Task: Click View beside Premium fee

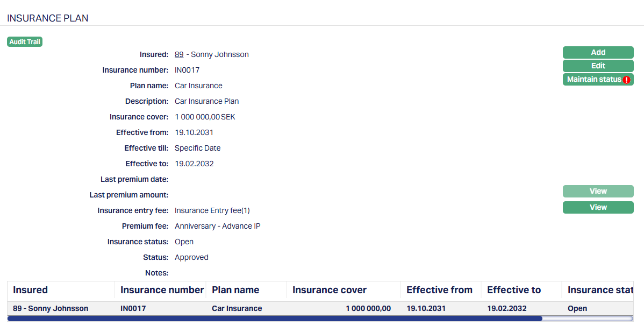Action: pyautogui.click(x=598, y=207)
